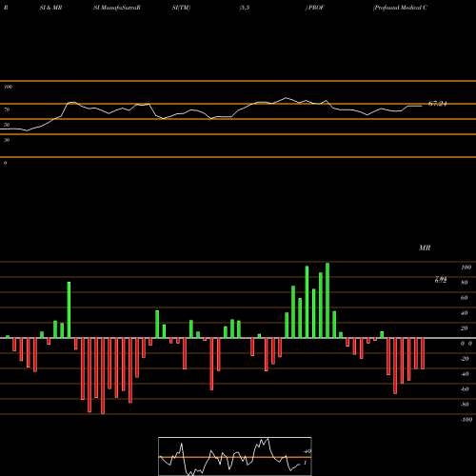Click the MR axis label -100
Viewport: 476px width, 476px height.
click(x=466, y=420)
